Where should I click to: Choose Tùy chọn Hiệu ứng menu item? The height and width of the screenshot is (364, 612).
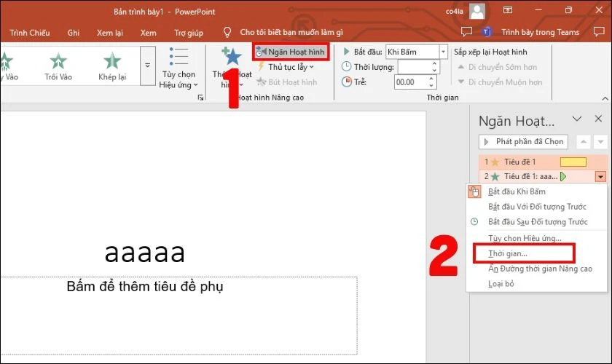click(x=537, y=238)
